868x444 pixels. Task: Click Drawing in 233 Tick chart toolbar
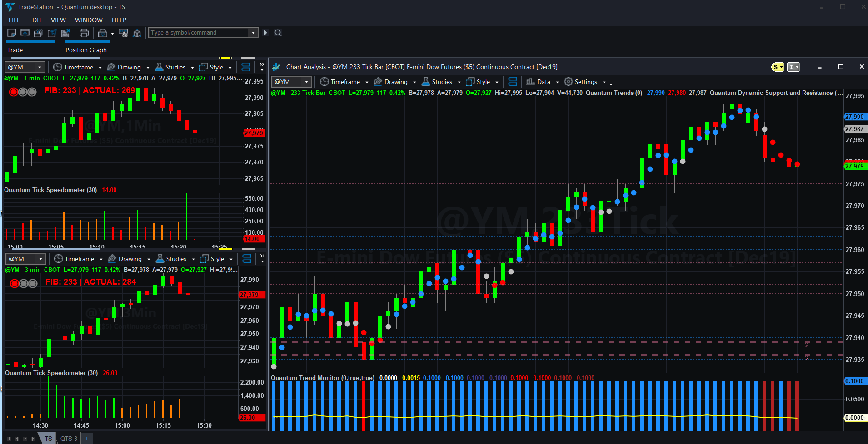(x=395, y=82)
